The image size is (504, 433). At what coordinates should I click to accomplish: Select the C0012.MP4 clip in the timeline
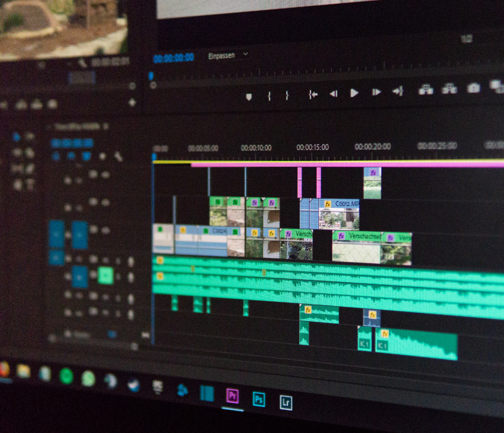[340, 215]
